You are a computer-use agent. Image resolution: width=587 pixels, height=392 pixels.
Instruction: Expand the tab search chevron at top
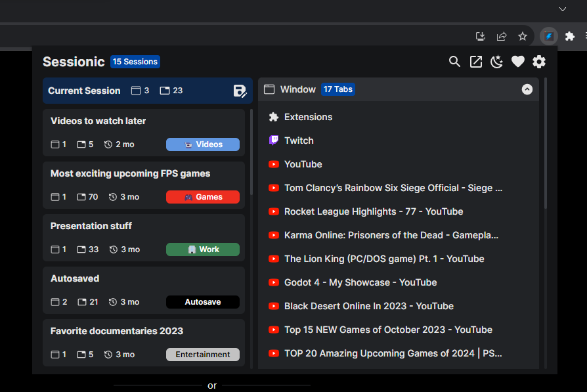(563, 9)
